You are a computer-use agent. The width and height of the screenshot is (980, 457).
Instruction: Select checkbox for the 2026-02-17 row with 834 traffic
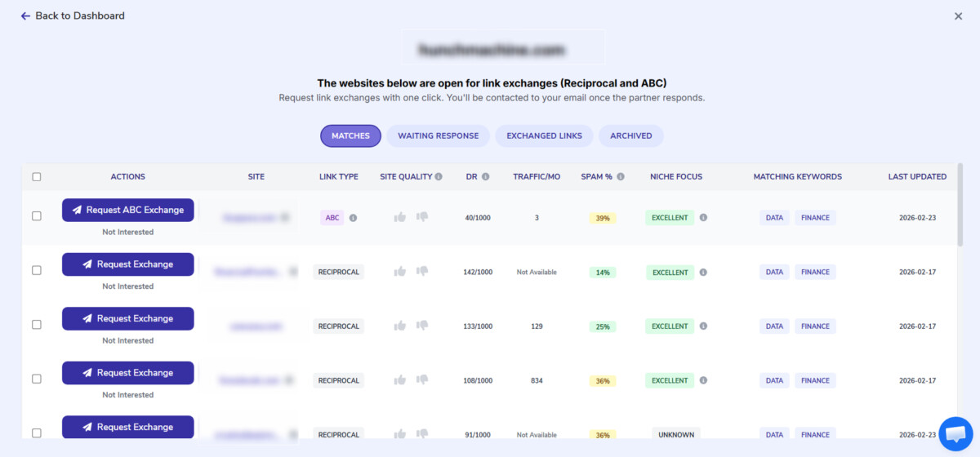click(37, 379)
